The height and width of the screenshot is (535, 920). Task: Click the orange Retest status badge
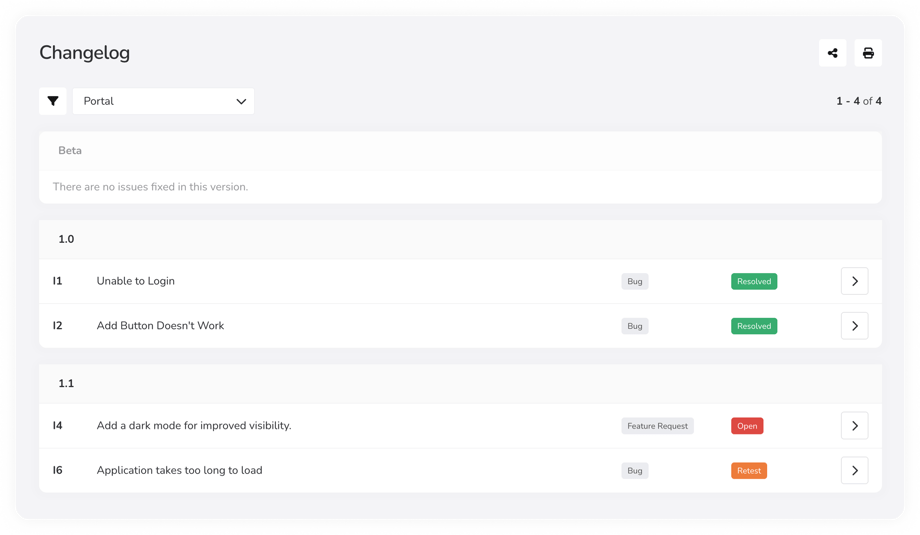point(749,471)
